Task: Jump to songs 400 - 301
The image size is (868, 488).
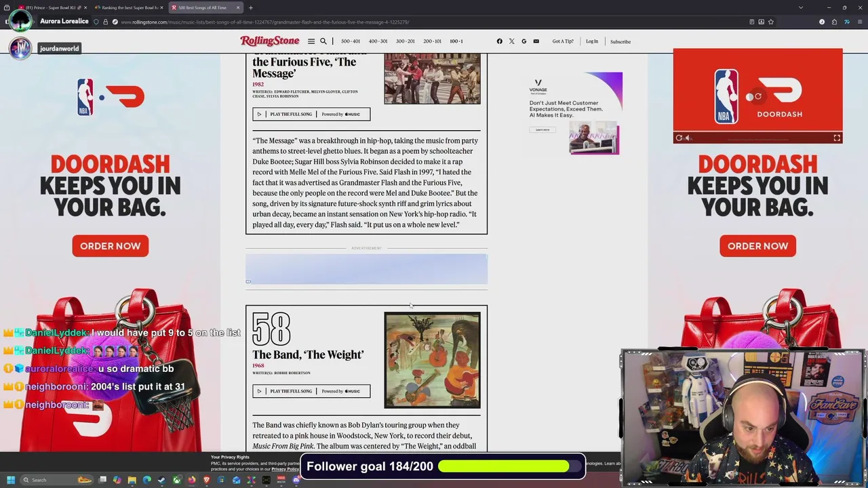Action: coord(378,41)
